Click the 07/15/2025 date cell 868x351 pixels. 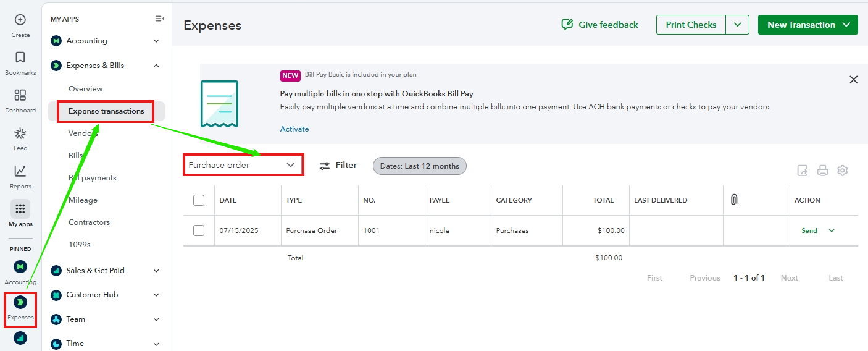pos(239,230)
